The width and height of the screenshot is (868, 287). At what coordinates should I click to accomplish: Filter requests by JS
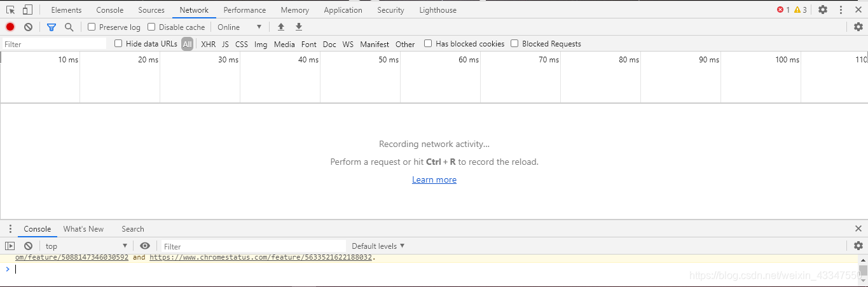225,44
